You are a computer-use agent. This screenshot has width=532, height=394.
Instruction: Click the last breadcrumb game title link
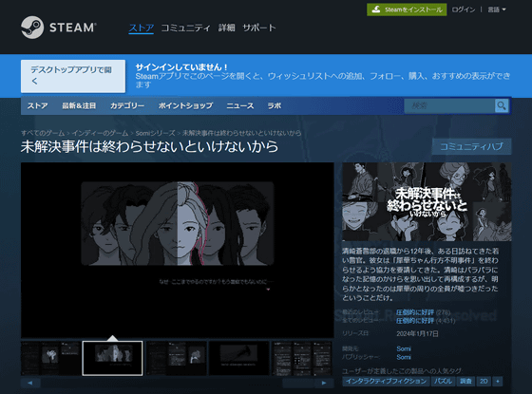pos(241,133)
